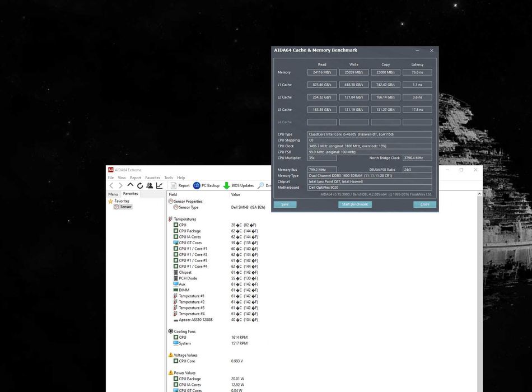Select the CPU IA Cores temperature row
The width and height of the screenshot is (532, 392).
click(216, 237)
